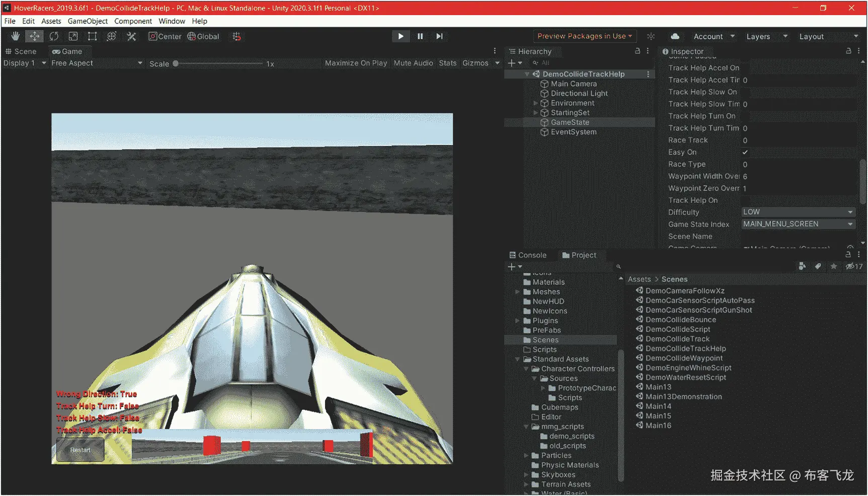
Task: Open the Difficulty dropdown set to LOW
Action: click(x=798, y=211)
